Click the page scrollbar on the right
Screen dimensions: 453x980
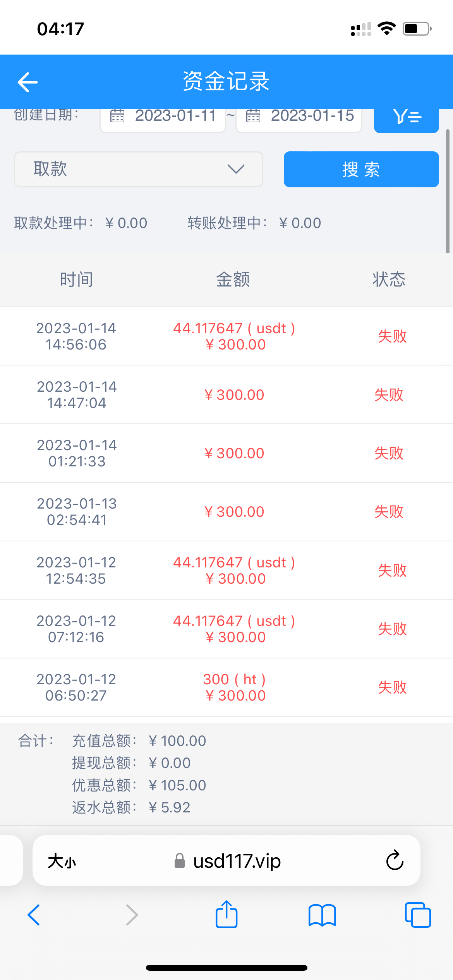point(448,191)
